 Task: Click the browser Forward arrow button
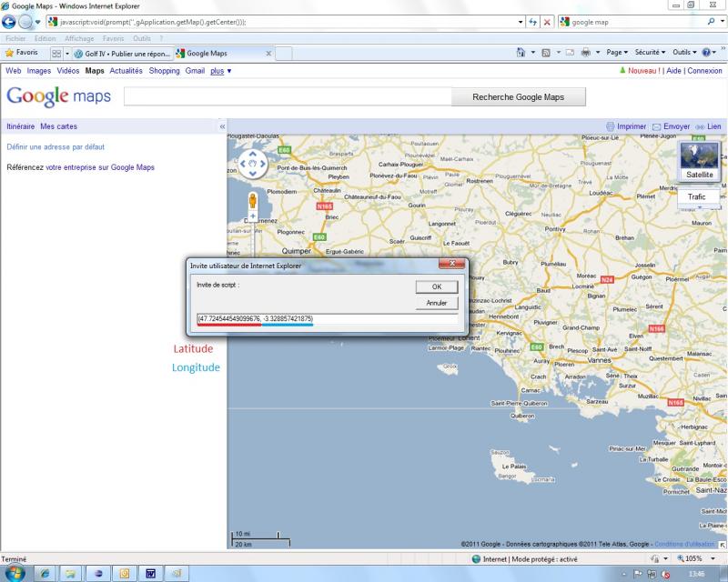pyautogui.click(x=25, y=22)
